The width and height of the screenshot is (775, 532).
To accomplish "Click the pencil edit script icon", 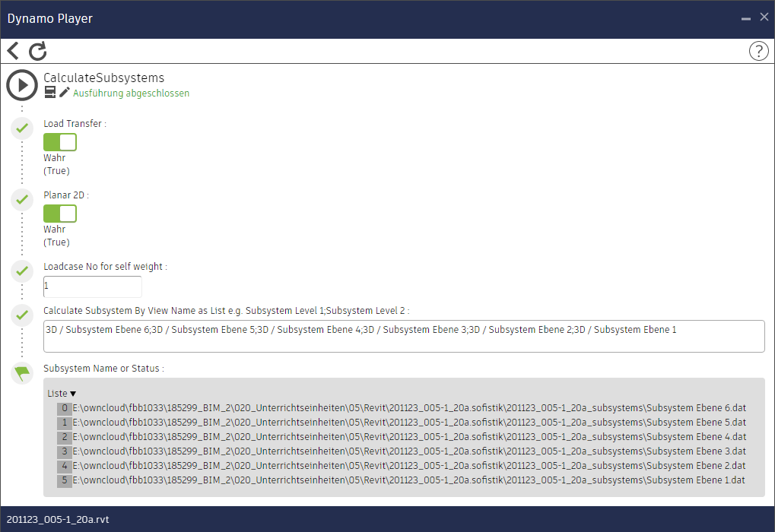I will tap(65, 93).
